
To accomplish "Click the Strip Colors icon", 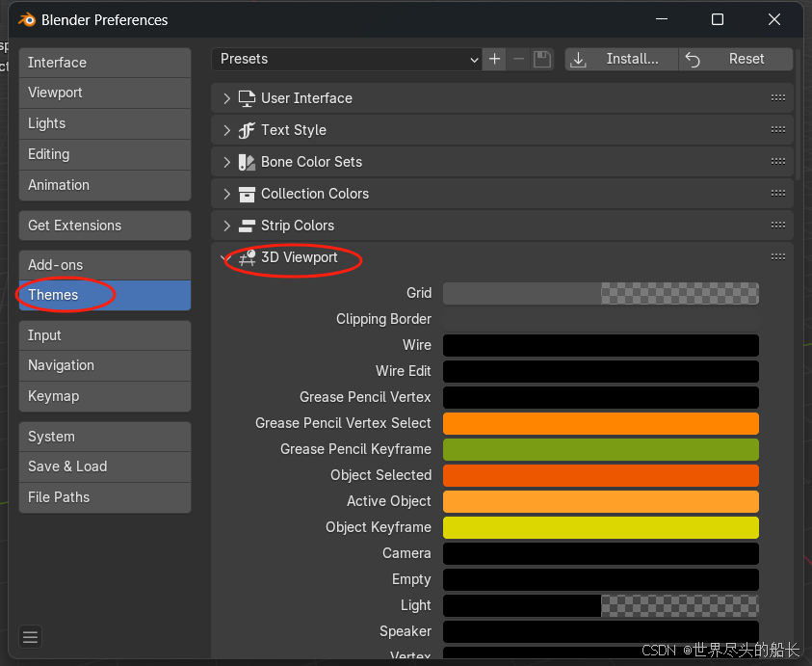I will [247, 226].
